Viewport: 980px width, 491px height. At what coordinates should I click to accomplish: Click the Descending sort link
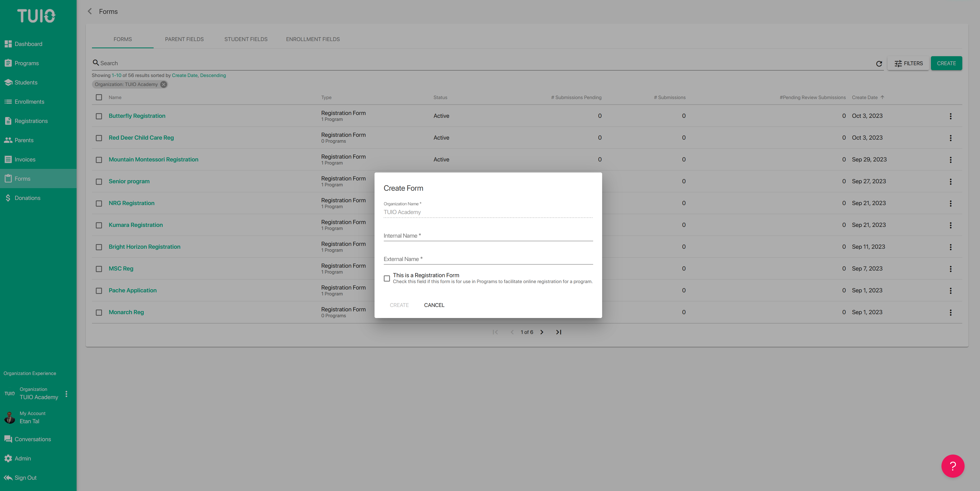click(x=213, y=75)
